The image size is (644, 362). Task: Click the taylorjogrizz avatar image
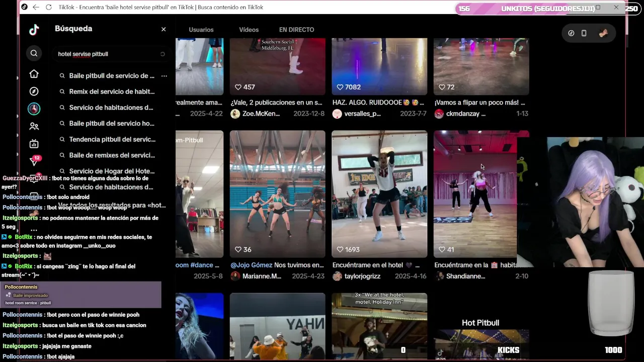(337, 276)
